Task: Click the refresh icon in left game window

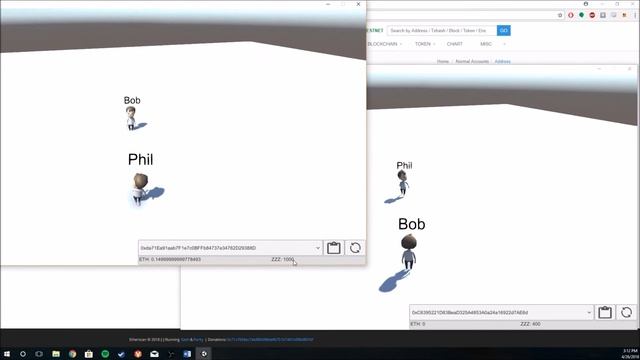Action: click(x=355, y=248)
